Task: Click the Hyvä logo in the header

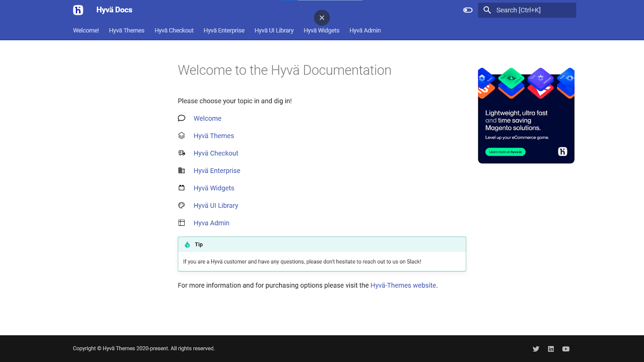Action: (x=78, y=10)
